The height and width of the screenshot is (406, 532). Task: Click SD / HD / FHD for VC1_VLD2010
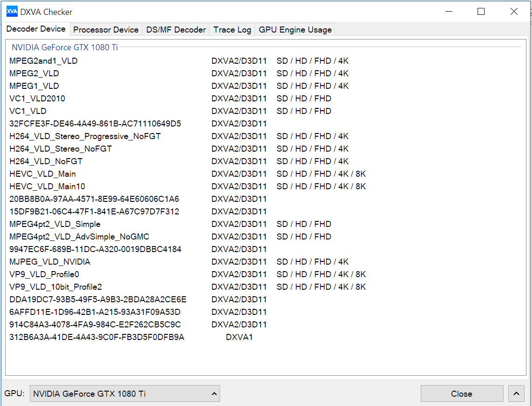coord(303,99)
